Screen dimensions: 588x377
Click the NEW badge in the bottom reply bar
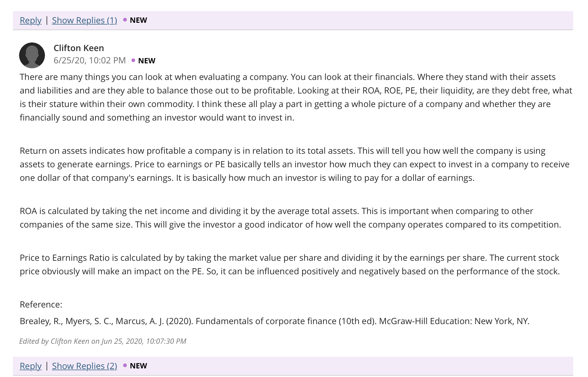[139, 366]
